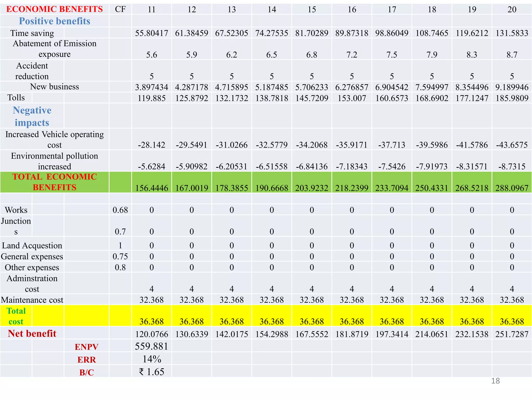Click the Negative impacts heading
532x399 pixels.
point(32,116)
